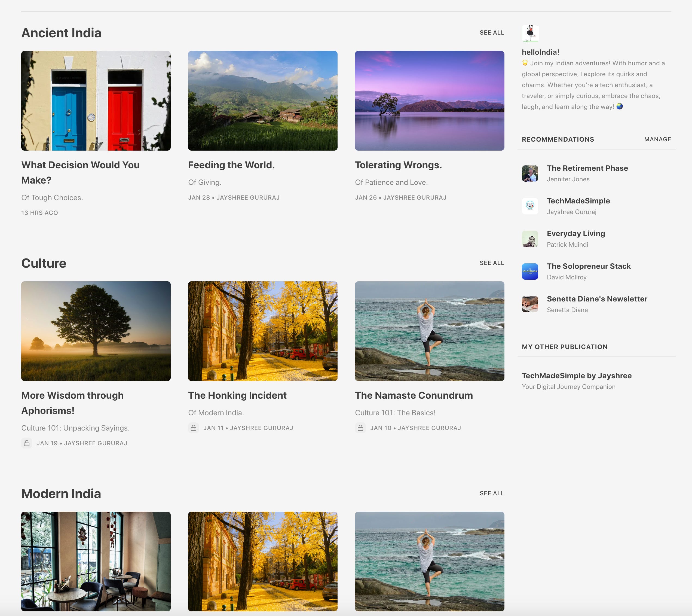Click the TechMadeSimple recommendation icon

pyautogui.click(x=530, y=206)
